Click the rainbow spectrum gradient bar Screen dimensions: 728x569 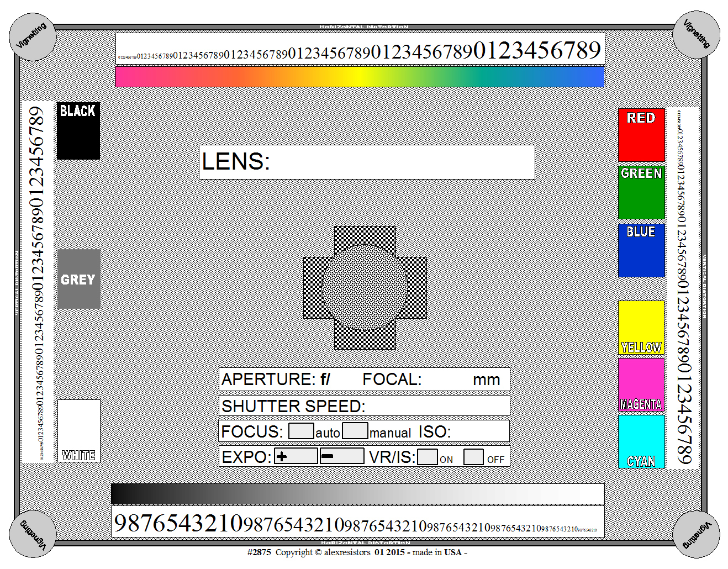pos(360,77)
